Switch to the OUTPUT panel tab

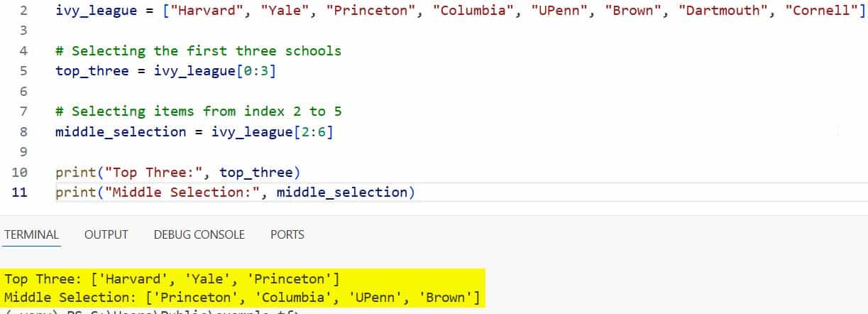106,234
